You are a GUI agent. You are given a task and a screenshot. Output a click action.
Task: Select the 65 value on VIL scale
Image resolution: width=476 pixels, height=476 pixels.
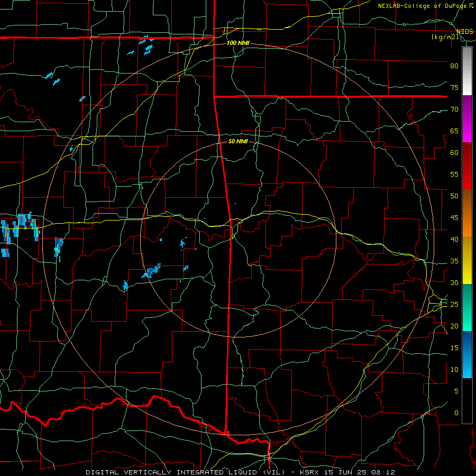[454, 131]
